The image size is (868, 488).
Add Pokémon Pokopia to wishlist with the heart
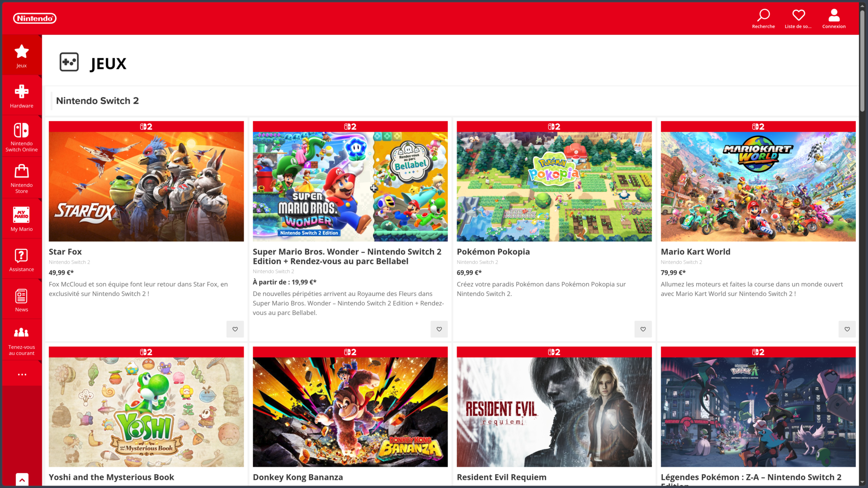(643, 329)
